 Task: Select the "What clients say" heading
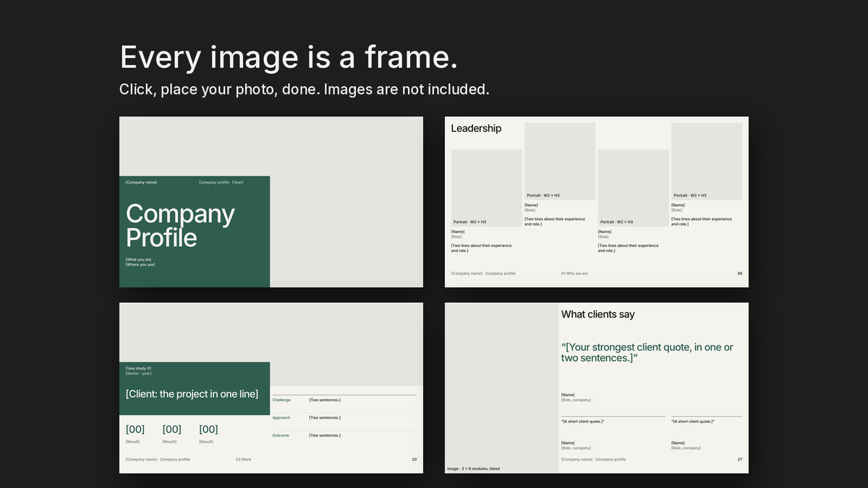(597, 314)
